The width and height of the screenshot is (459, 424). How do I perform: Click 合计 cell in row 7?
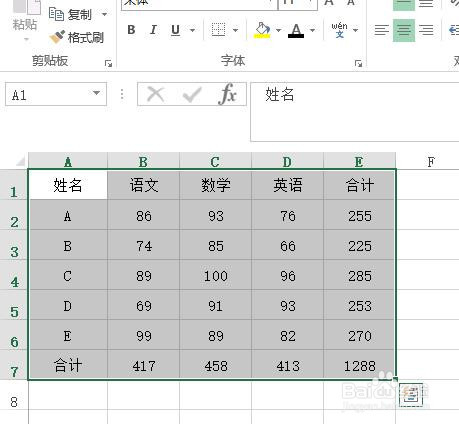tap(68, 365)
